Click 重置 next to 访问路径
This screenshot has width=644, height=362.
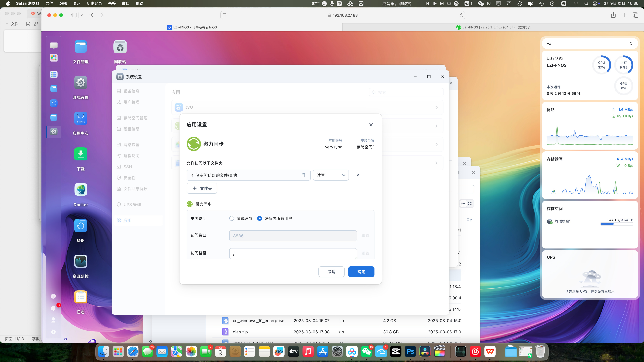pyautogui.click(x=366, y=254)
